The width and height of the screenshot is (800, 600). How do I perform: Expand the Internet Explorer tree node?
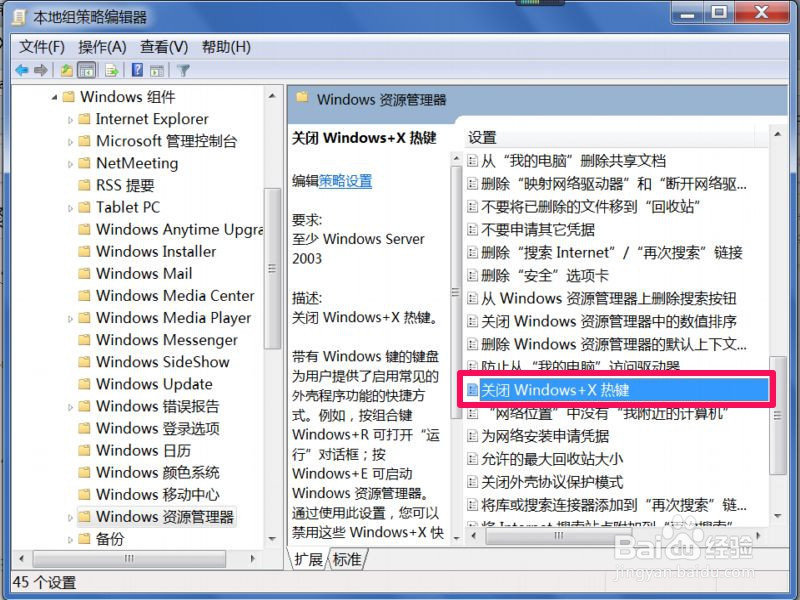(70, 120)
